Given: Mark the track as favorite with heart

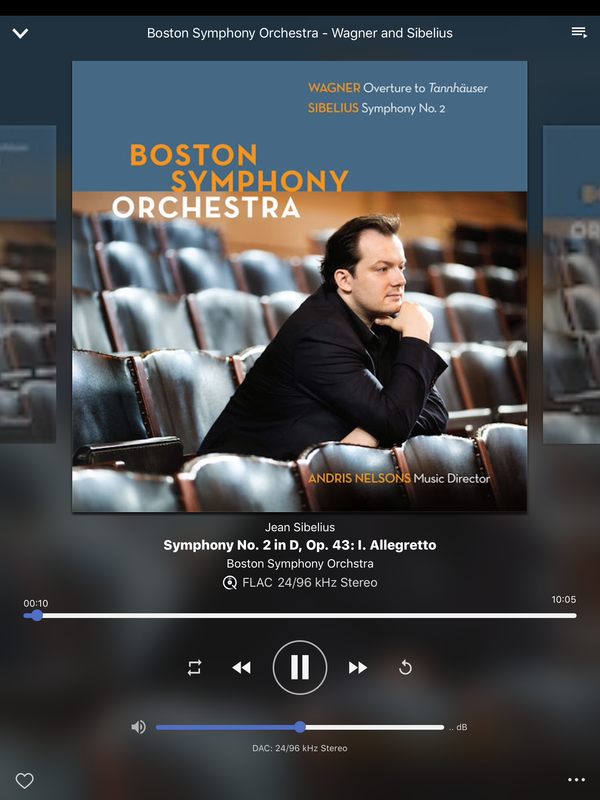Looking at the screenshot, I should 24,781.
